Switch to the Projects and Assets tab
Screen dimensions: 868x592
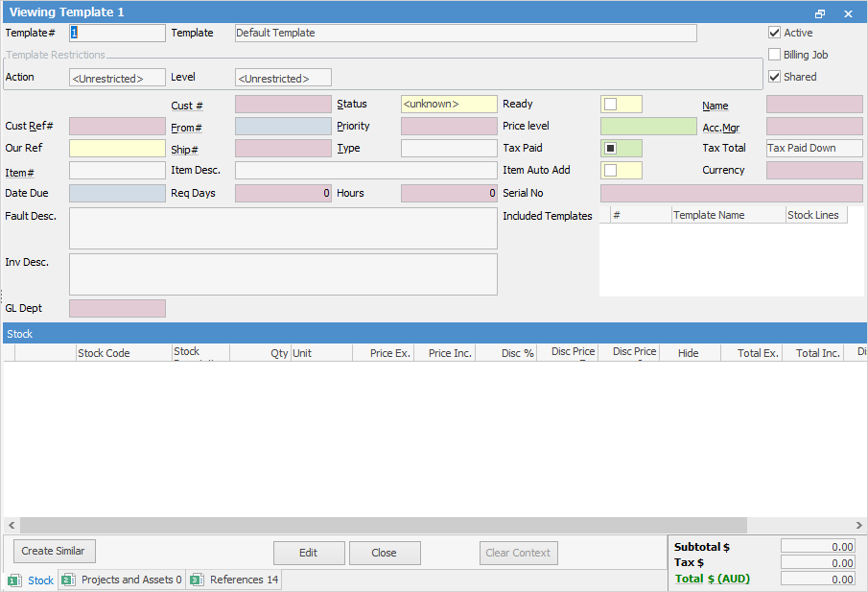coord(122,580)
